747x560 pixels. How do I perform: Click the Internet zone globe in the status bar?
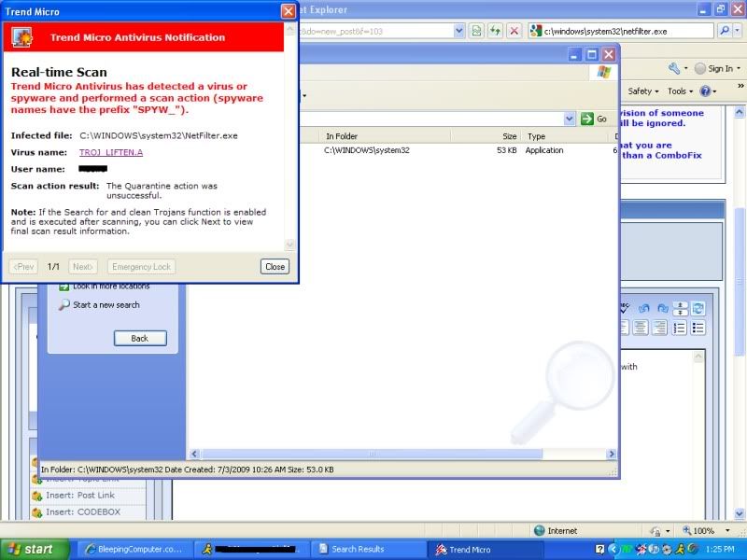click(540, 530)
